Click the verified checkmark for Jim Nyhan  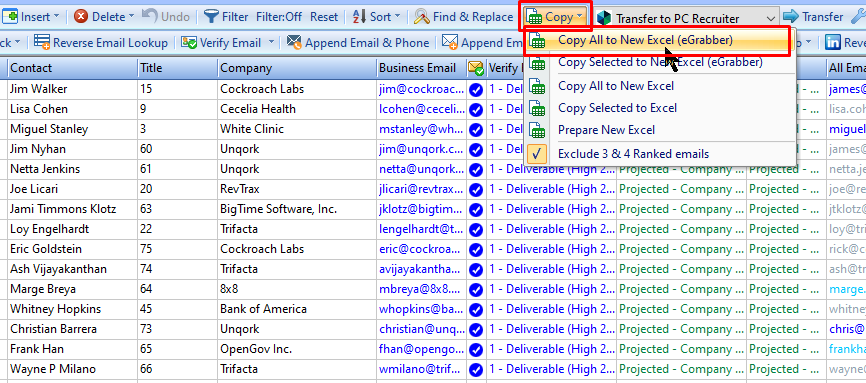[476, 149]
